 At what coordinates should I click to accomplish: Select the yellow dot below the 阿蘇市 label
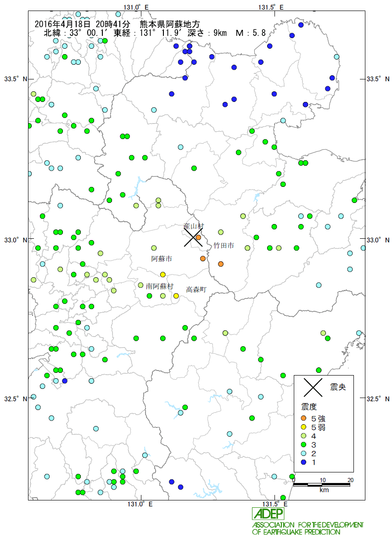pyautogui.click(x=163, y=274)
